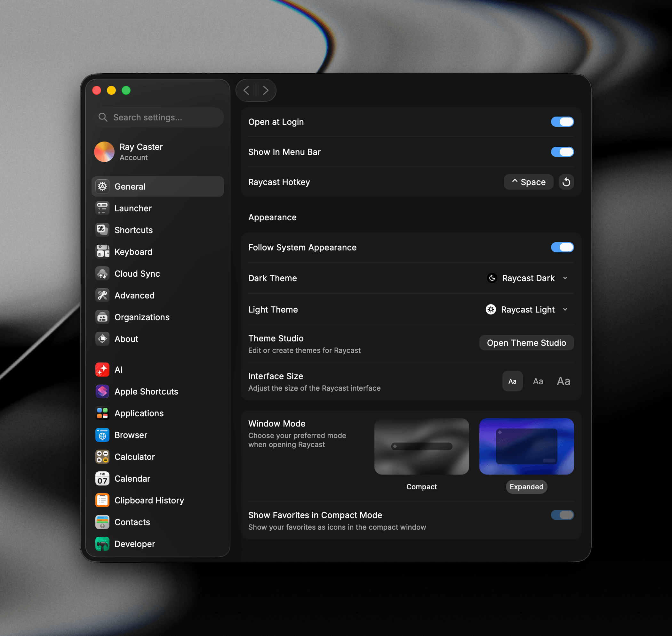The image size is (672, 636).
Task: Click the green Developer hammer icon
Action: pyautogui.click(x=102, y=544)
